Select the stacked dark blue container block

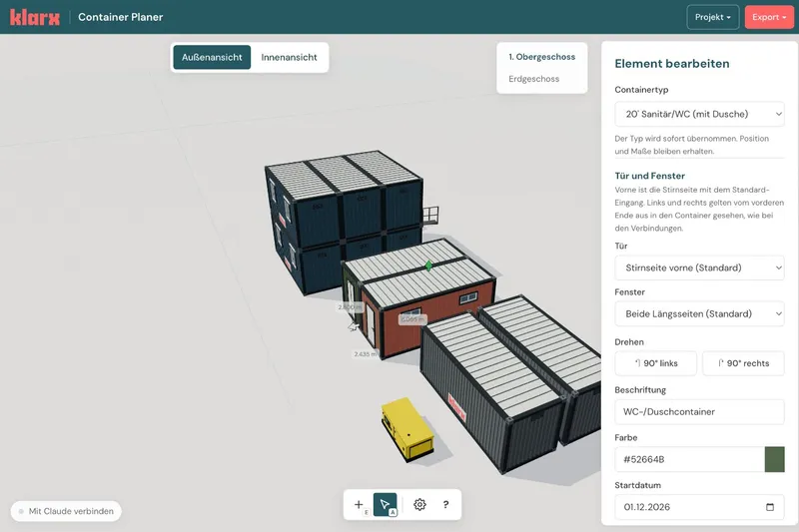(344, 217)
